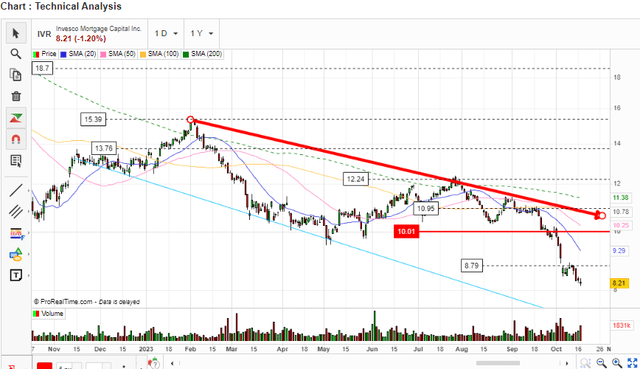Grab the trendline start handle at the February peak

(x=191, y=120)
